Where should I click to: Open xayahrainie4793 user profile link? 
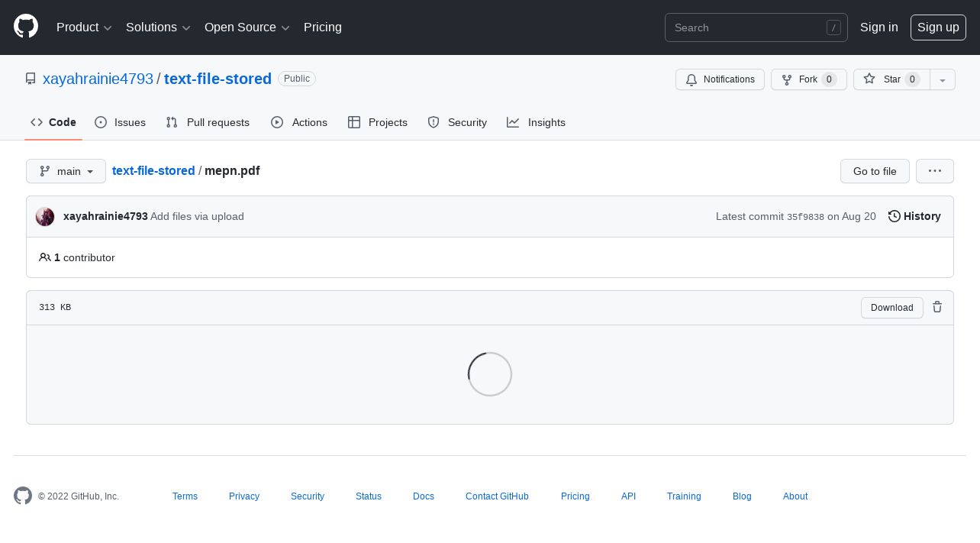tap(98, 79)
